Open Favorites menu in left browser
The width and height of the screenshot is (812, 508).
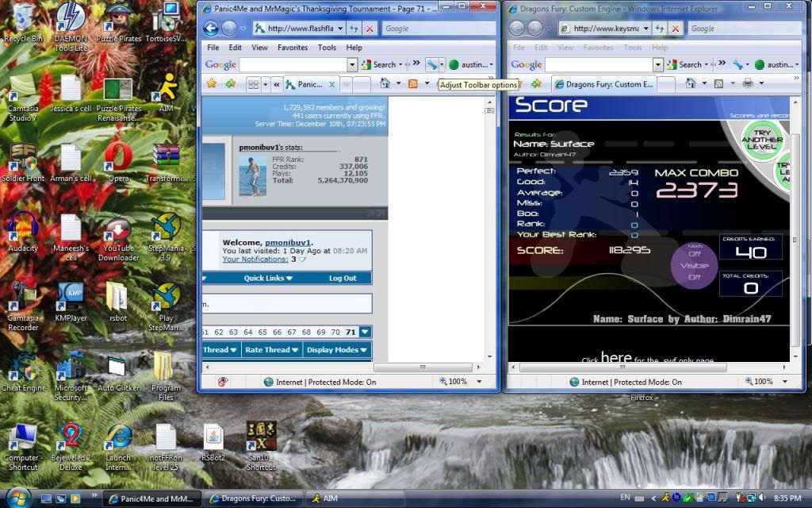point(292,48)
